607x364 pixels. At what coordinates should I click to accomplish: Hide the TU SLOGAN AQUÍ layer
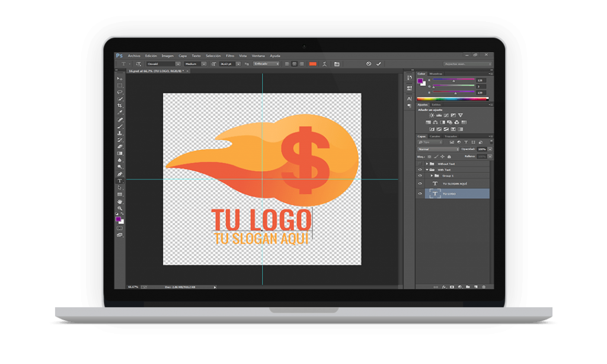click(420, 184)
